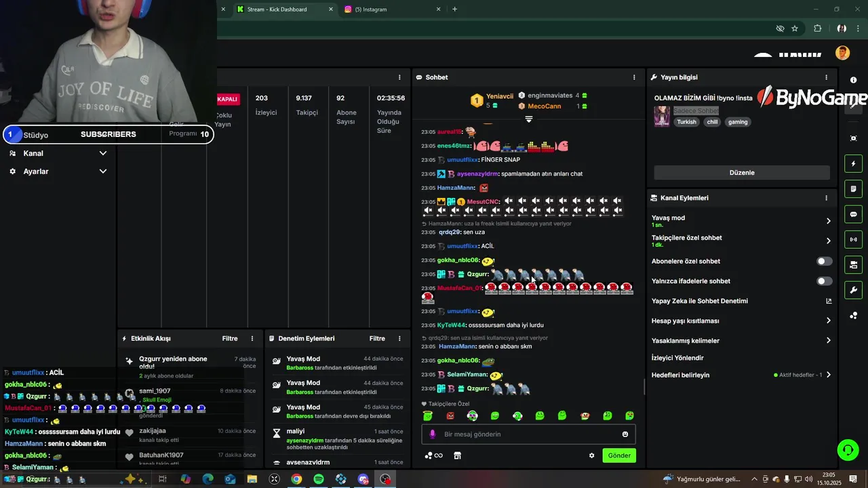The height and width of the screenshot is (488, 868).
Task: Open Denetim Eylemleri panel three-dot menu
Action: (399, 338)
